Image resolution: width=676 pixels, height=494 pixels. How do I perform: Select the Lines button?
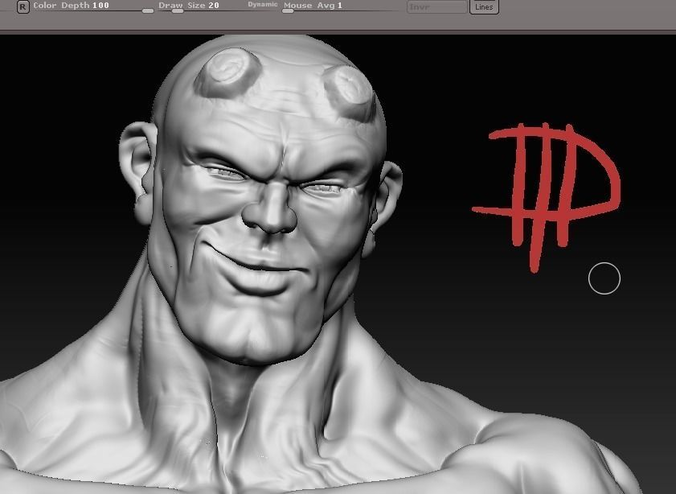coord(484,7)
